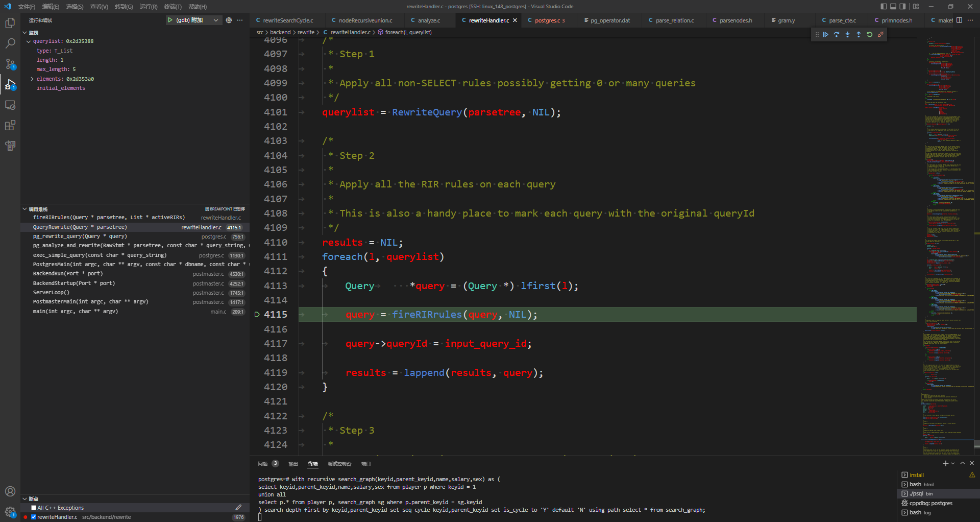Image resolution: width=980 pixels, height=522 pixels.
Task: Open the new terminal profile dropdown arrow
Action: 953,463
